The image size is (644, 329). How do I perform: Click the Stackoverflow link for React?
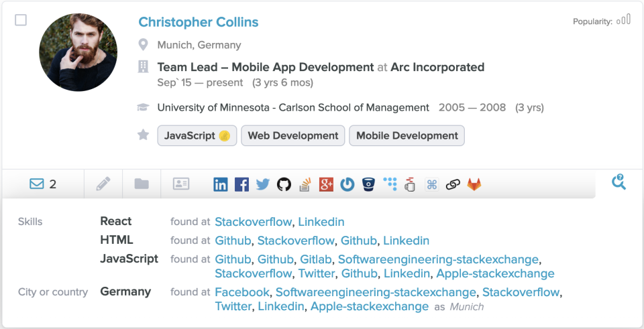point(253,222)
